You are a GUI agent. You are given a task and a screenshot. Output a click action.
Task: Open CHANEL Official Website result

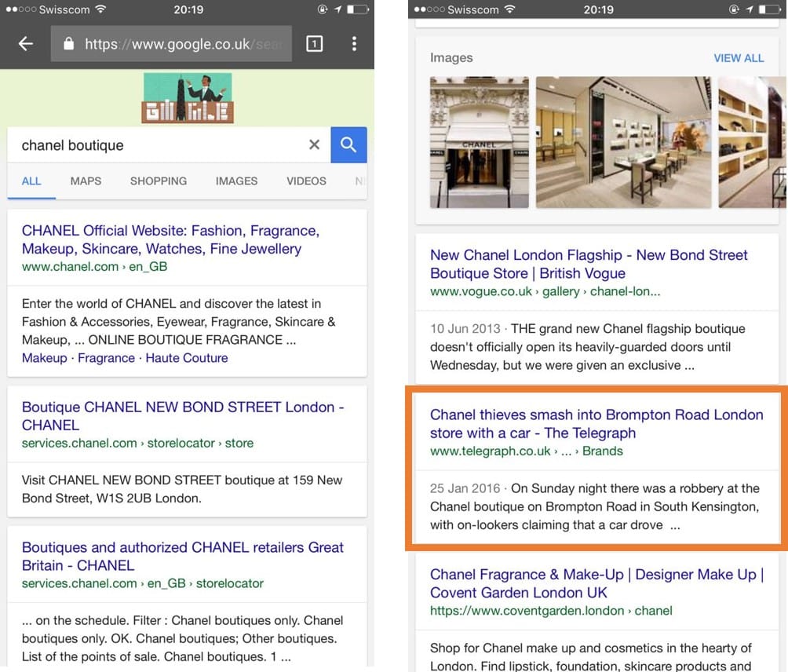coord(171,239)
